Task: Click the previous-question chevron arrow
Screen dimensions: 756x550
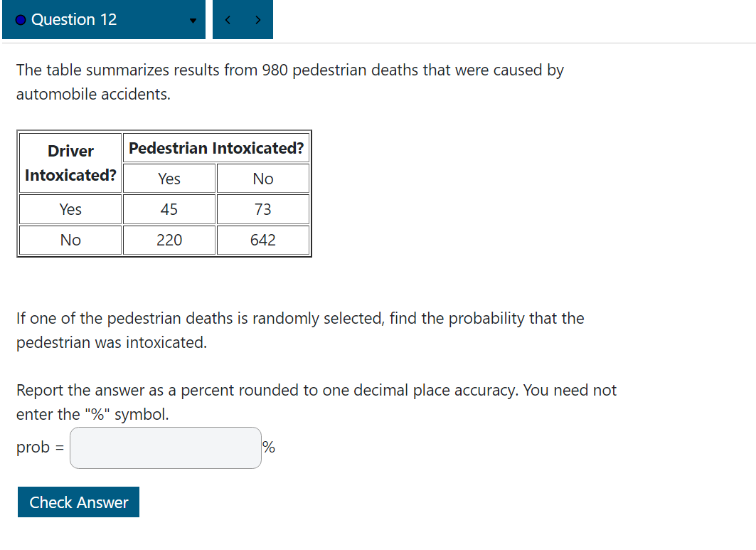Action: pyautogui.click(x=227, y=19)
